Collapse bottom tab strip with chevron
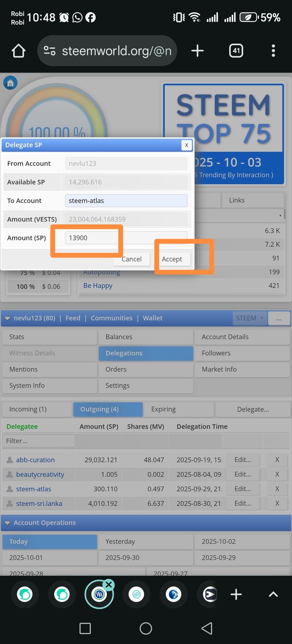Viewport: 292px width, 644px height. (273, 594)
